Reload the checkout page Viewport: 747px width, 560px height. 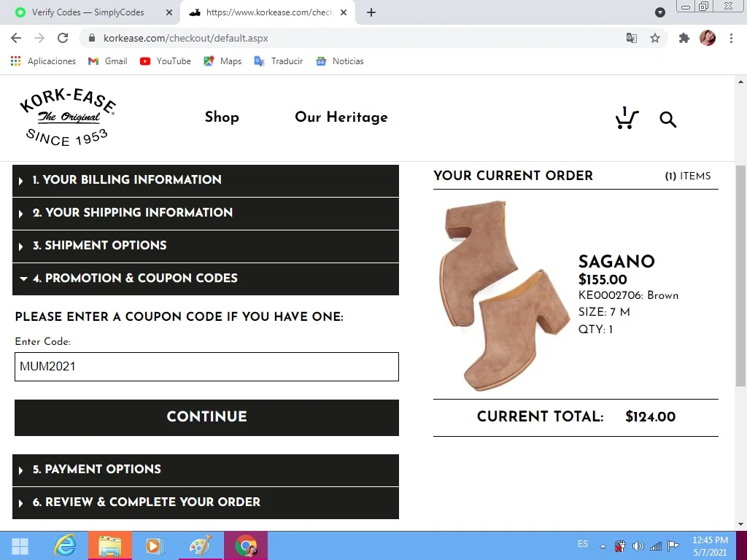tap(63, 38)
